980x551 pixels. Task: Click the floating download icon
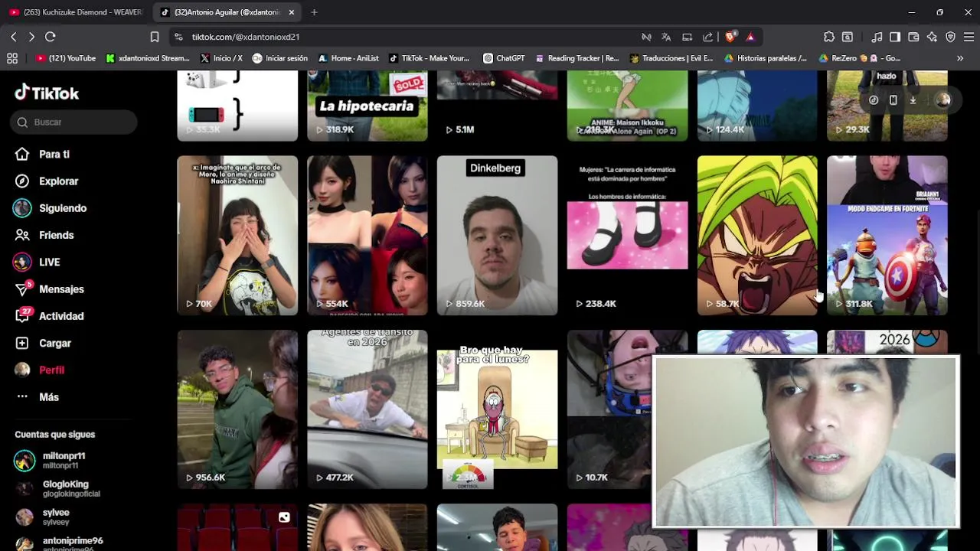913,100
